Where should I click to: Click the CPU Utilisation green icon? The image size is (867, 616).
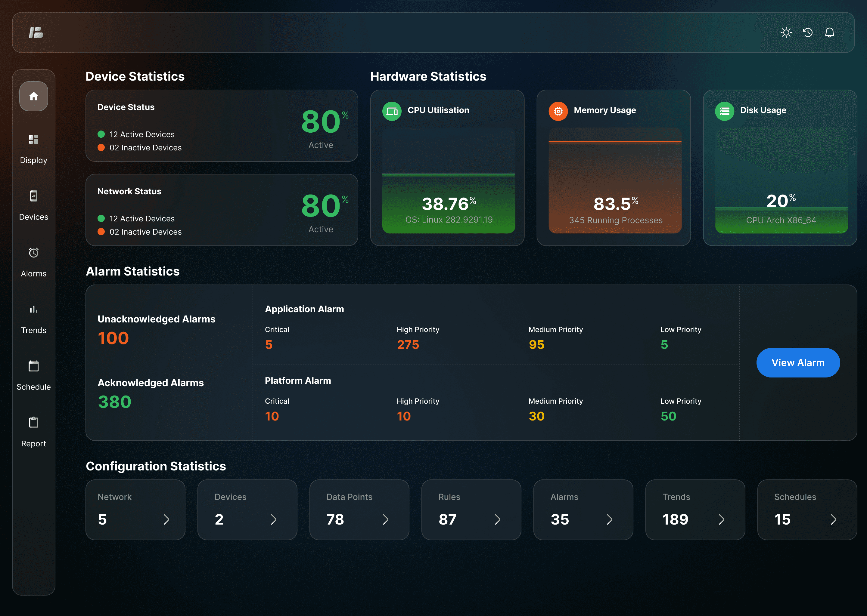click(x=392, y=111)
